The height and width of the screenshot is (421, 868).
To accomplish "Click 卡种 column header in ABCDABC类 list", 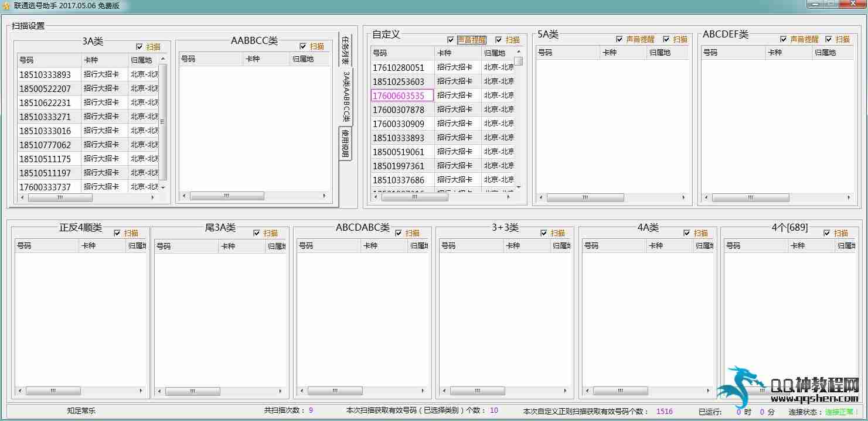I will (384, 247).
